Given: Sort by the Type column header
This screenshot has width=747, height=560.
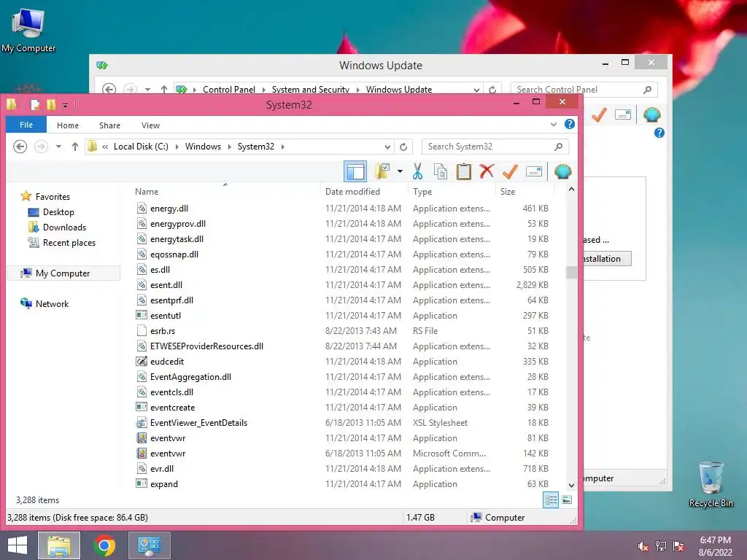Looking at the screenshot, I should tap(422, 192).
